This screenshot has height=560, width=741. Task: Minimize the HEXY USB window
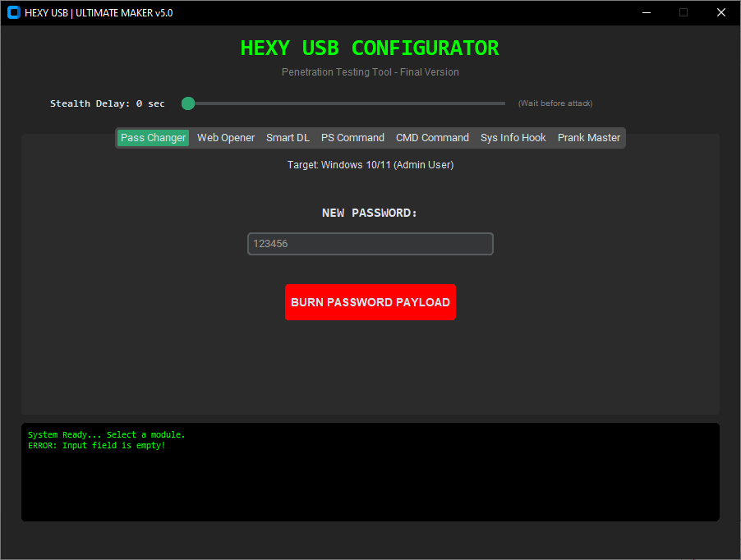pos(646,12)
